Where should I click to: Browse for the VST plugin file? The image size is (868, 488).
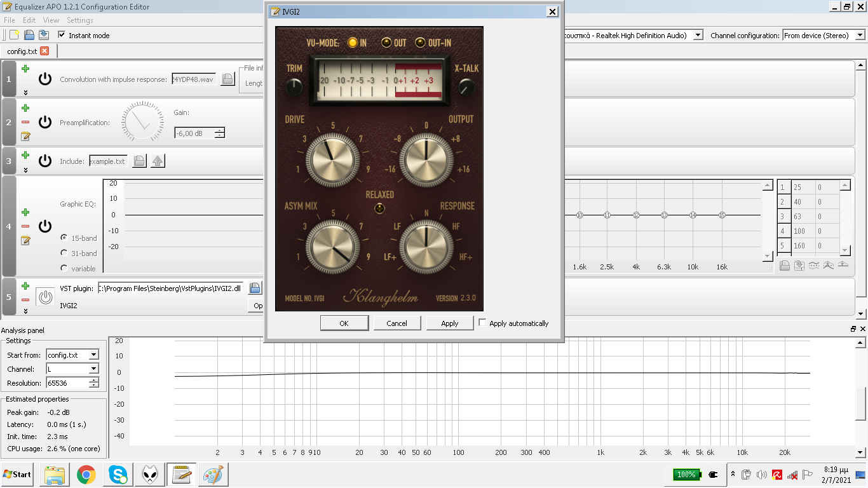tap(255, 288)
